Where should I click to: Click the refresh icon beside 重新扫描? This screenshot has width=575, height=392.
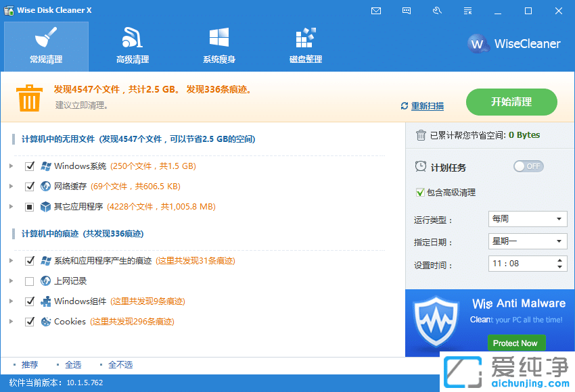pos(404,106)
